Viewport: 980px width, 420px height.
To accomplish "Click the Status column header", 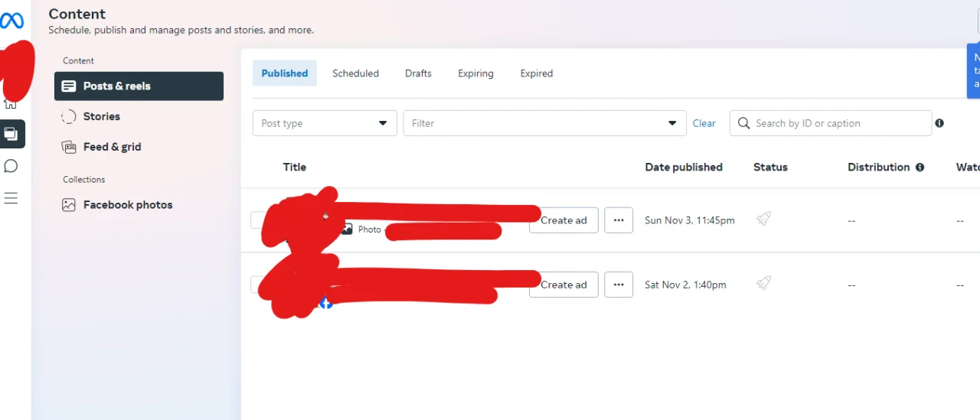I will point(770,167).
